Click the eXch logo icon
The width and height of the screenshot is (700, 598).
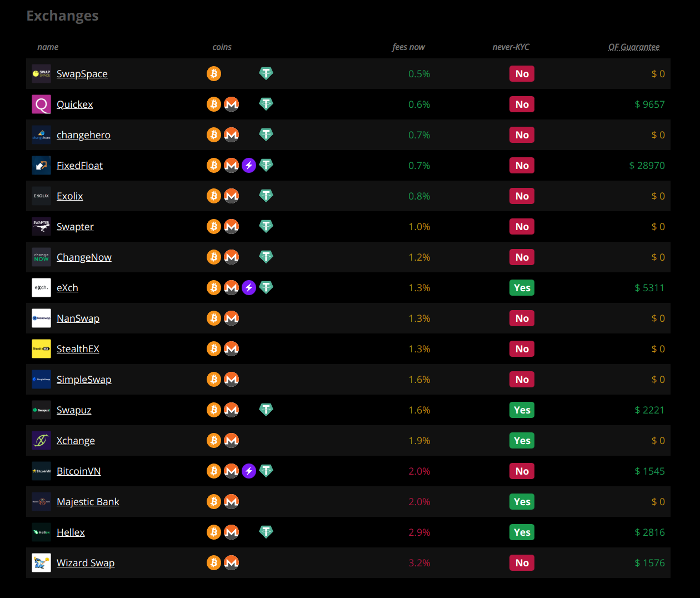(41, 288)
